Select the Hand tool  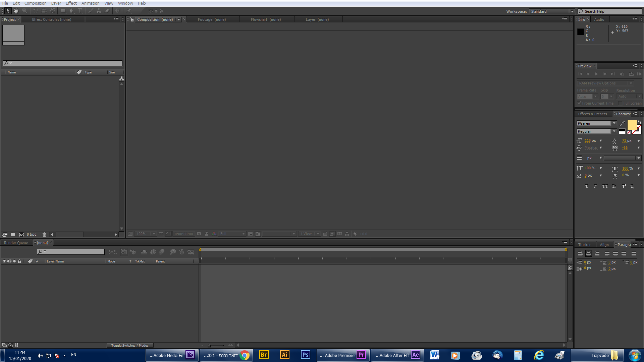point(16,11)
